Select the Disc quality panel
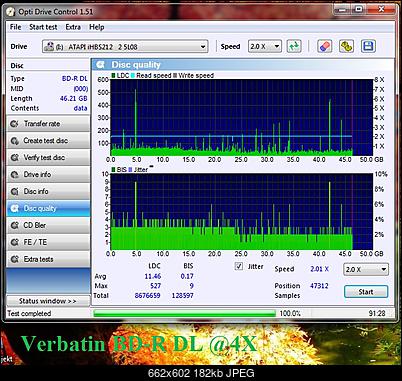402x381 pixels. (x=48, y=208)
